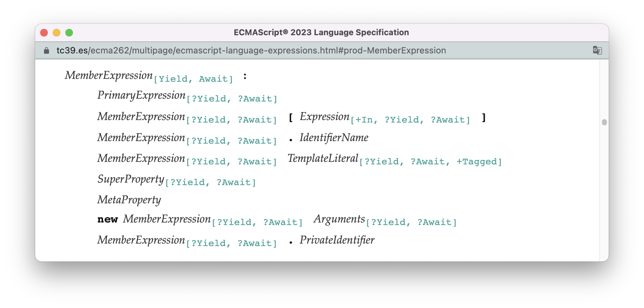
Task: Open the PrimaryExpression production link
Action: point(141,95)
